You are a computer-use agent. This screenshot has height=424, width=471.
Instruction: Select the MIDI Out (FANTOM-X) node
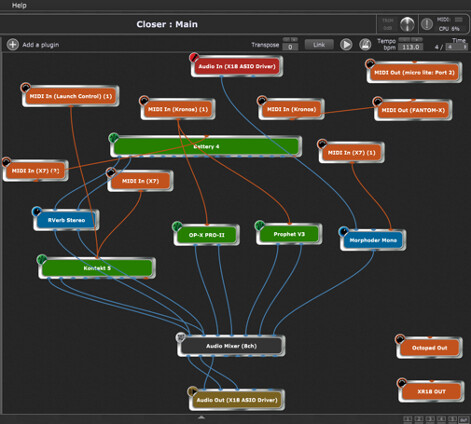coord(413,110)
